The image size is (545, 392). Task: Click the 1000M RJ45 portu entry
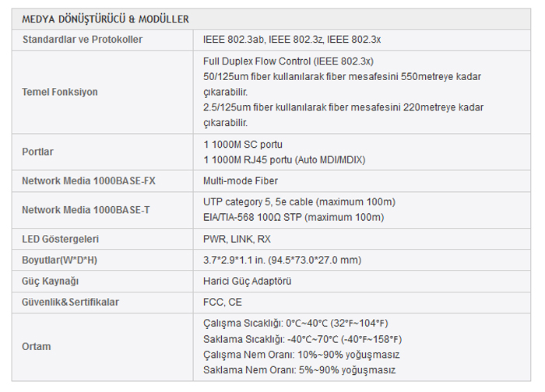pyautogui.click(x=284, y=160)
